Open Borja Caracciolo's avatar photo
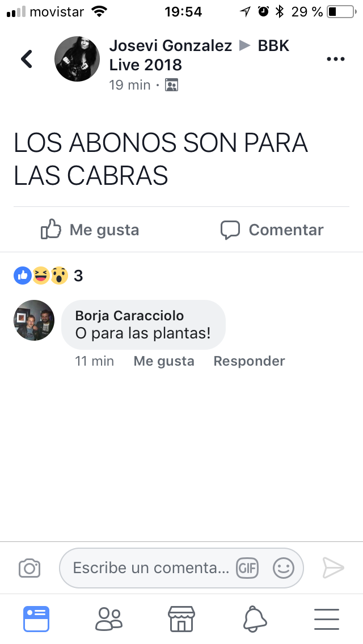This screenshot has height=644, width=363. pyautogui.click(x=34, y=320)
